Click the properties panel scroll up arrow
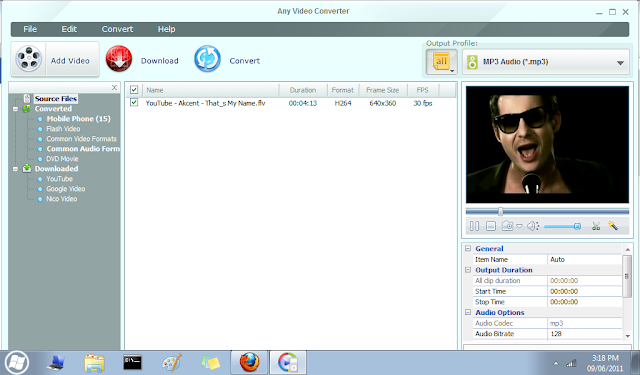640x375 pixels. [x=627, y=249]
